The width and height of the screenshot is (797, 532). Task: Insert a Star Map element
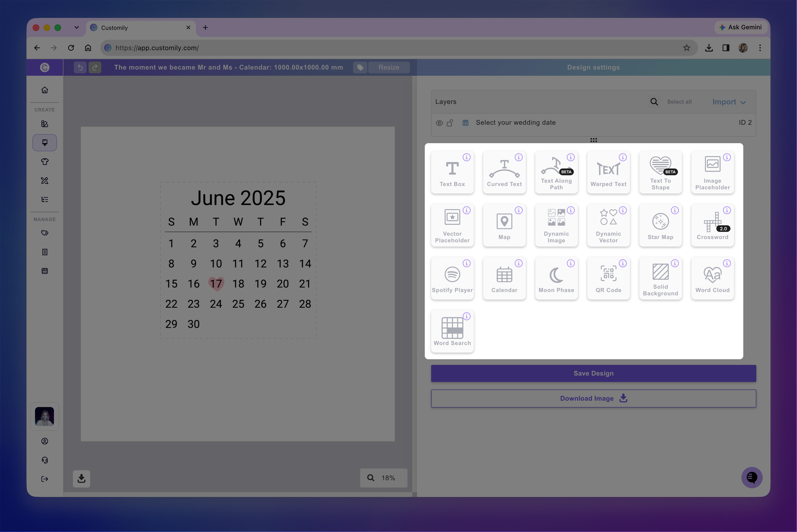660,225
